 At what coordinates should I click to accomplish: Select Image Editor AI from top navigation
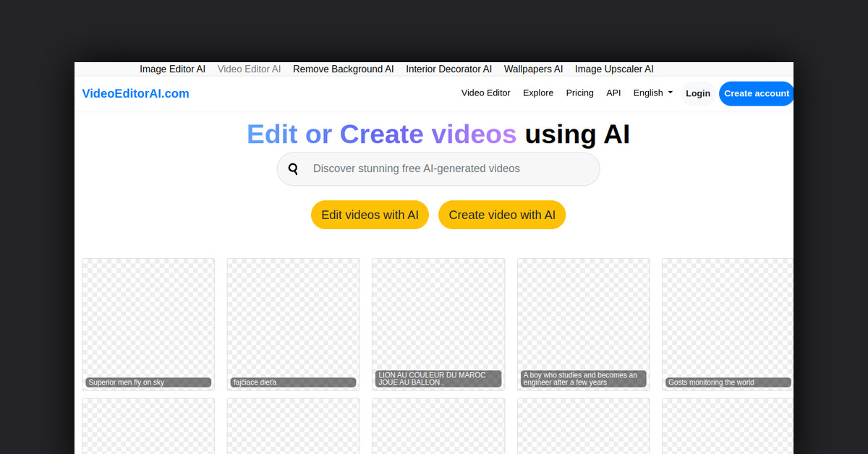tap(172, 69)
